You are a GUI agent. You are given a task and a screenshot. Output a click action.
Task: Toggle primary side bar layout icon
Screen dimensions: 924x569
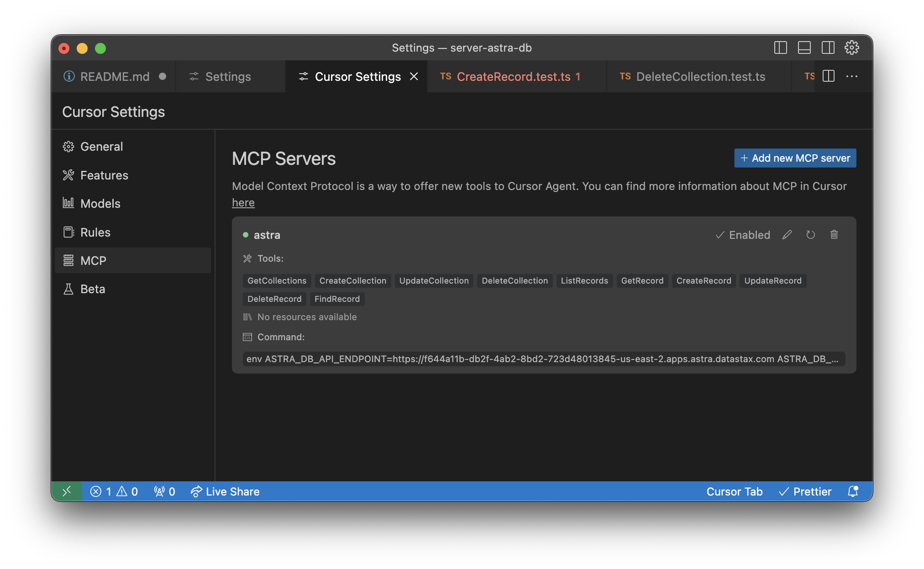pyautogui.click(x=781, y=47)
